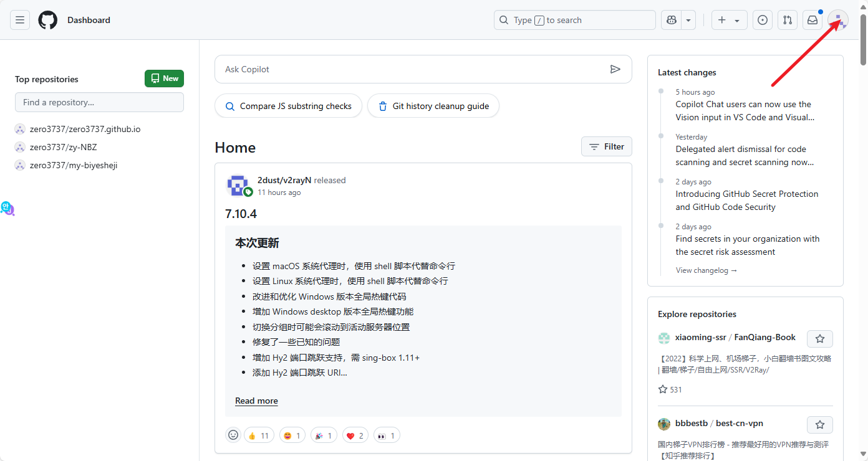Image resolution: width=868 pixels, height=461 pixels.
Task: Click the 2dust/v2rayN avatar
Action: click(x=238, y=186)
